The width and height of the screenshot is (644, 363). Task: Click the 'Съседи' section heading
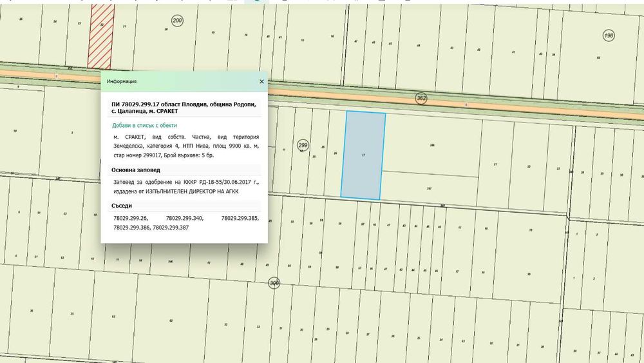[x=122, y=206]
